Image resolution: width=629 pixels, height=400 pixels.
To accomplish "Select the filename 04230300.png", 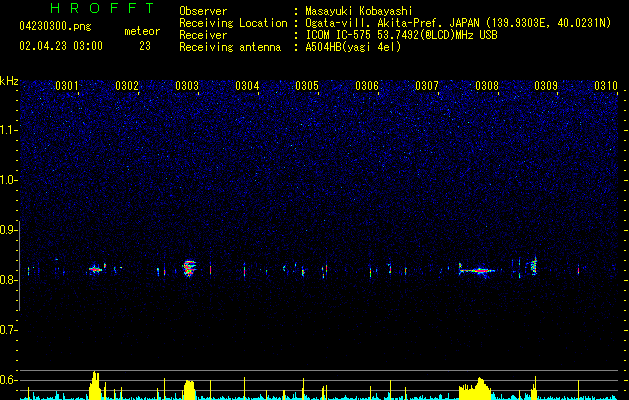I will [55, 26].
